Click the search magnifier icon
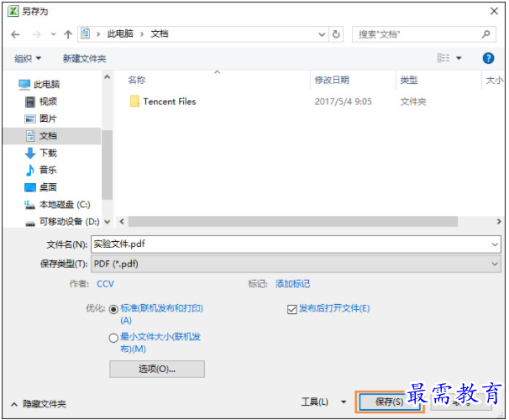Viewport: 509px width, 420px height. pyautogui.click(x=486, y=34)
